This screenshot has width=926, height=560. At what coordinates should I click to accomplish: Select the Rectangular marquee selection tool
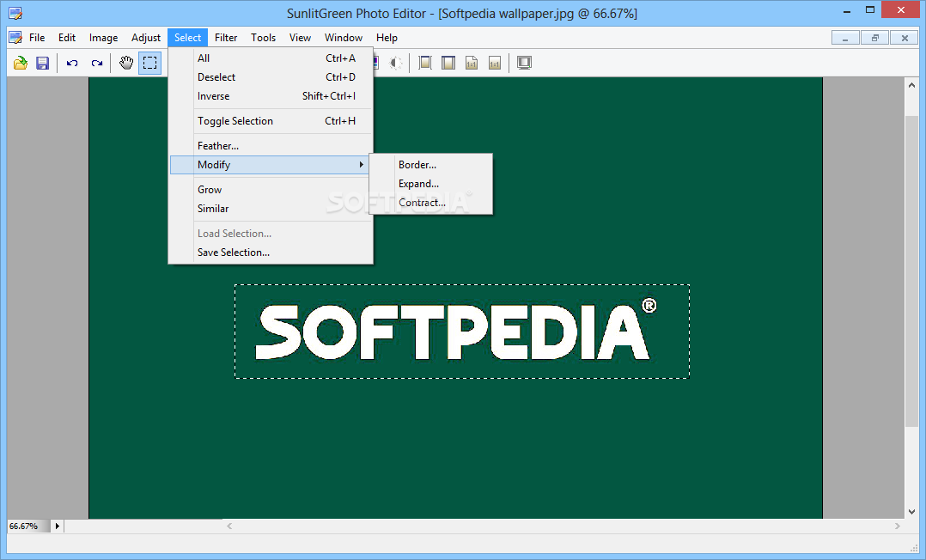coord(150,63)
